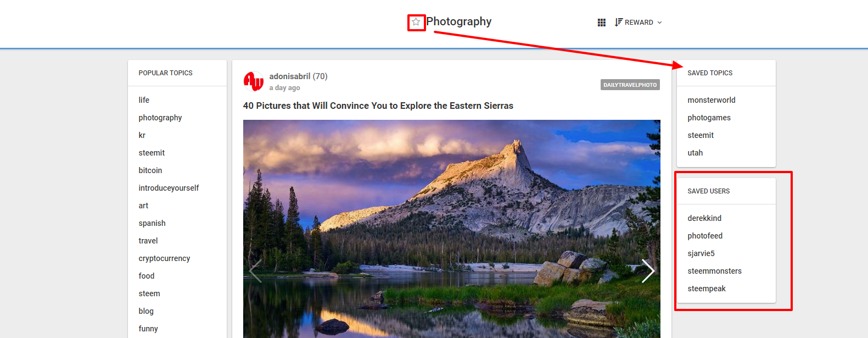Open saved topic photogames

pos(709,118)
